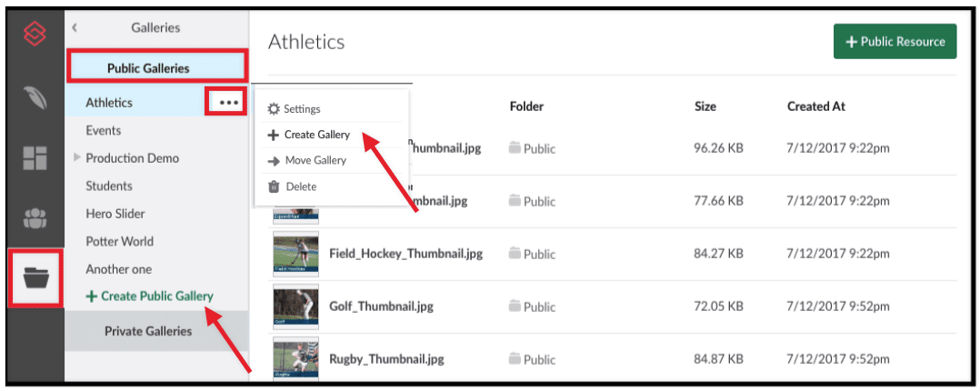
Task: Collapse Galleries panel with back chevron
Action: tap(75, 27)
